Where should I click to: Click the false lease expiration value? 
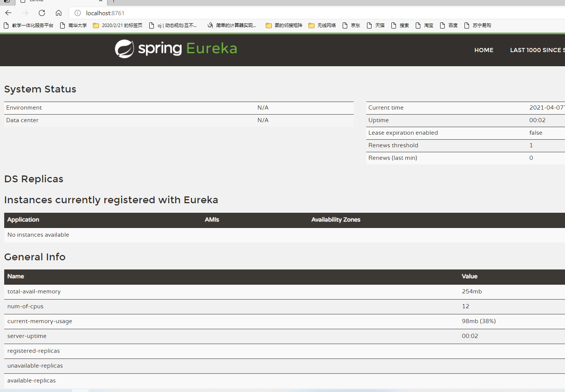(x=536, y=133)
